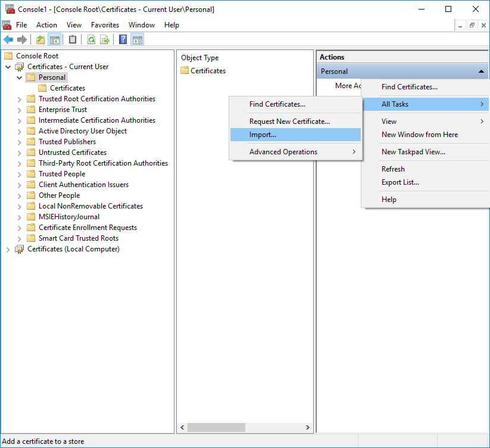
Task: Click the Back arrow toolbar icon
Action: click(8, 40)
